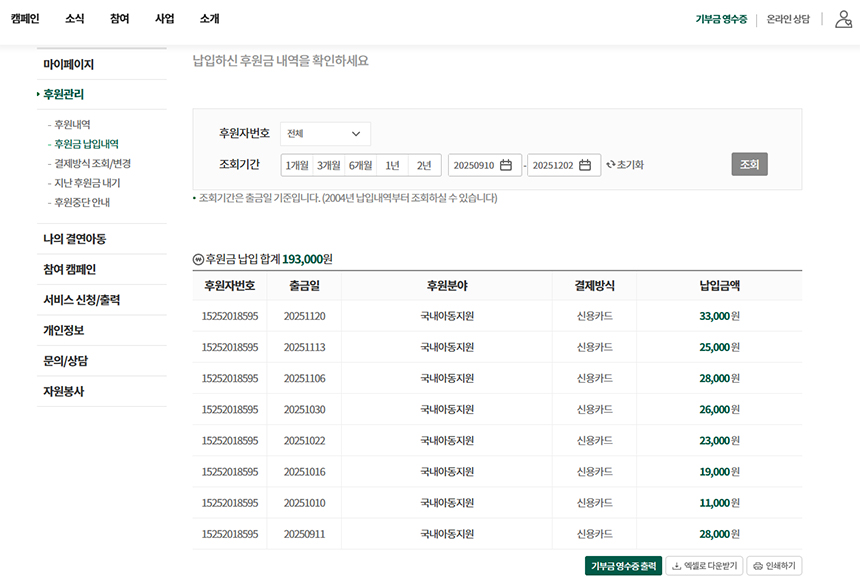Go to 결제방식 조회/변경 submenu

coord(92,163)
